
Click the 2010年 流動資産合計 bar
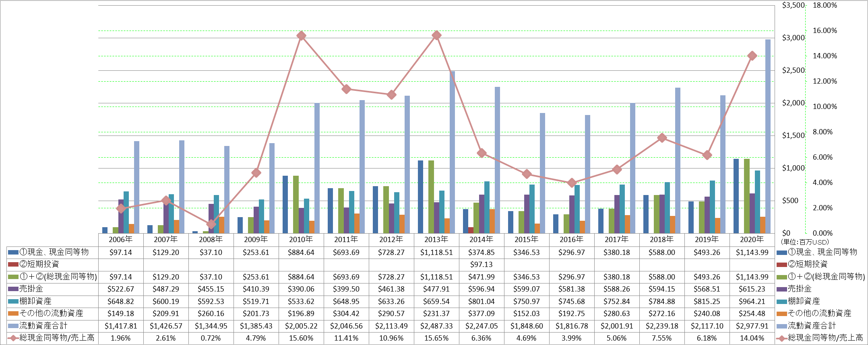click(x=317, y=168)
